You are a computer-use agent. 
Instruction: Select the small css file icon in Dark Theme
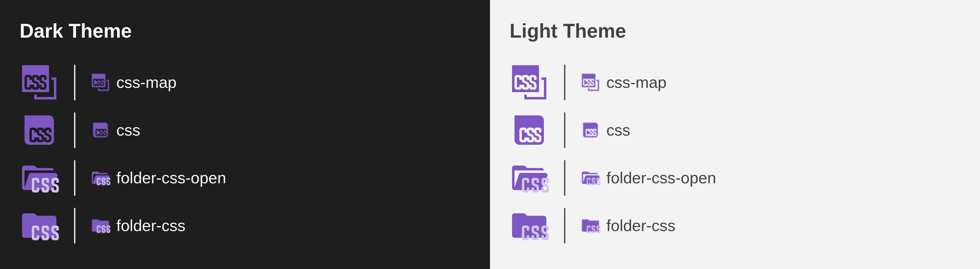pos(100,130)
